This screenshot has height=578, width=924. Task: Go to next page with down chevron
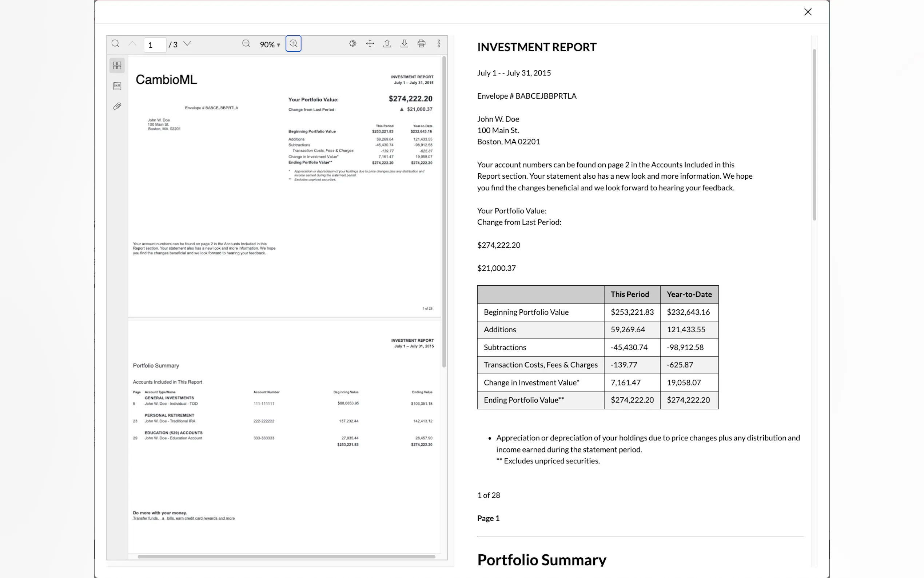(187, 44)
